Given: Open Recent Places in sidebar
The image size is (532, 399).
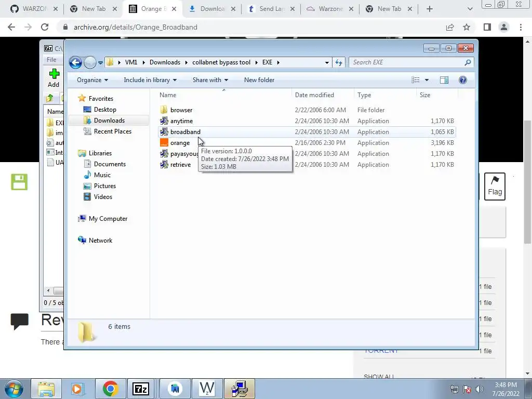Looking at the screenshot, I should coord(113,131).
